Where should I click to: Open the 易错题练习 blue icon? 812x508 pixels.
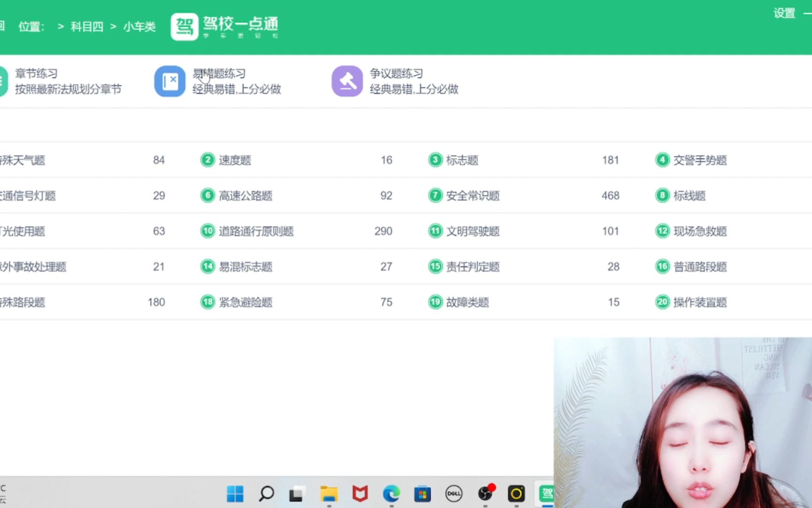pos(170,81)
